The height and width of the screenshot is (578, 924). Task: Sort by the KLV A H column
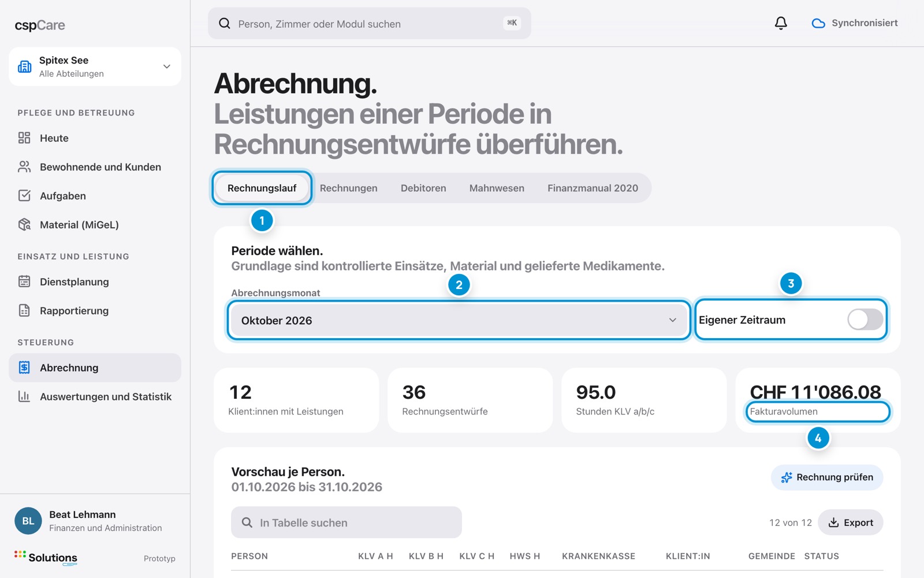click(375, 556)
